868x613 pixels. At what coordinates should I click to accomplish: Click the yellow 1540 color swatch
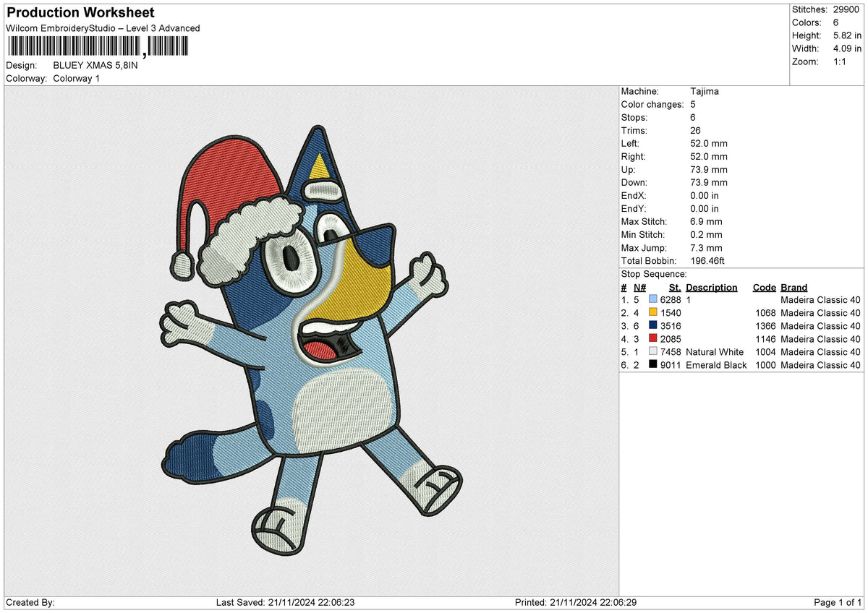tap(653, 312)
